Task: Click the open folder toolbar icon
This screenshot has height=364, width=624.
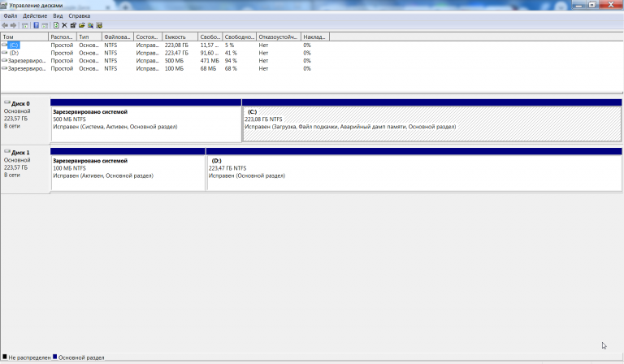Action: 82,25
